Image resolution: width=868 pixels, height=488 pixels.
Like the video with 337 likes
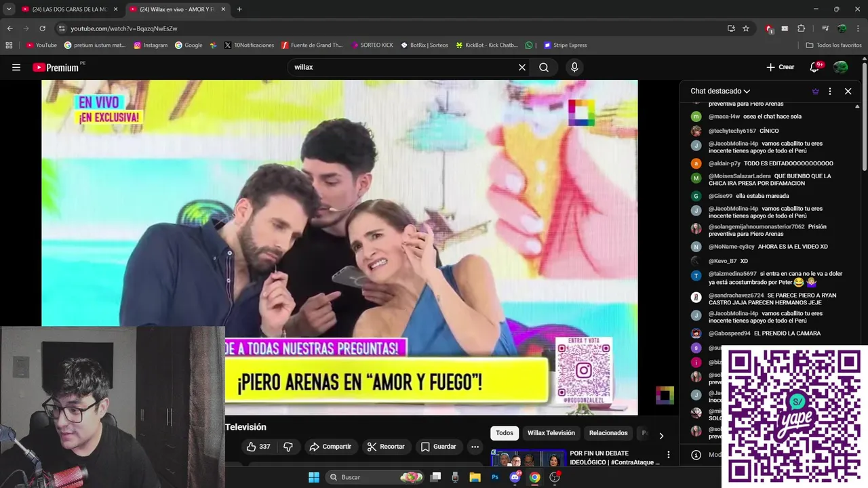pyautogui.click(x=258, y=447)
